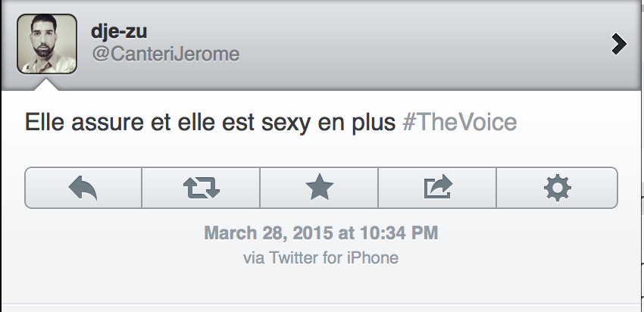
Task: Click the word "March" in the date line
Action: click(x=227, y=232)
